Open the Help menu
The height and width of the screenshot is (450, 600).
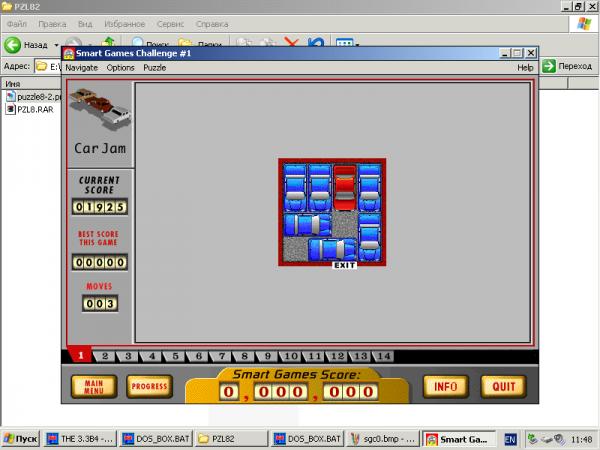point(525,68)
